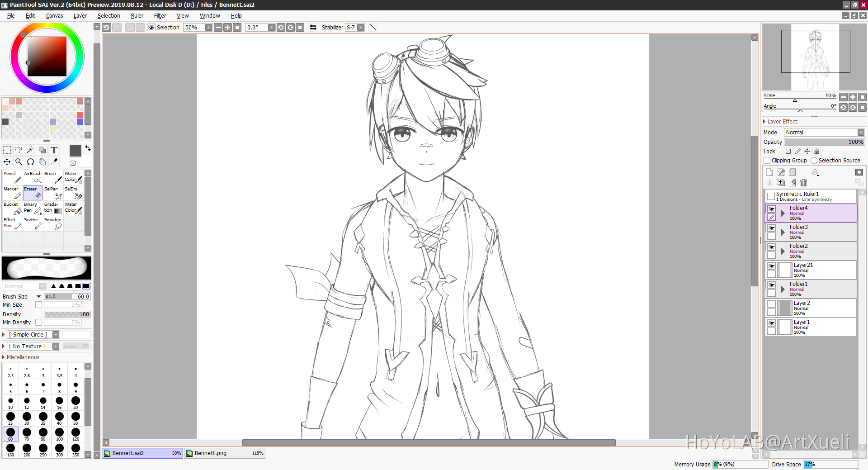Image resolution: width=868 pixels, height=470 pixels.
Task: Select the Zoom magnifier tool
Action: click(x=19, y=161)
